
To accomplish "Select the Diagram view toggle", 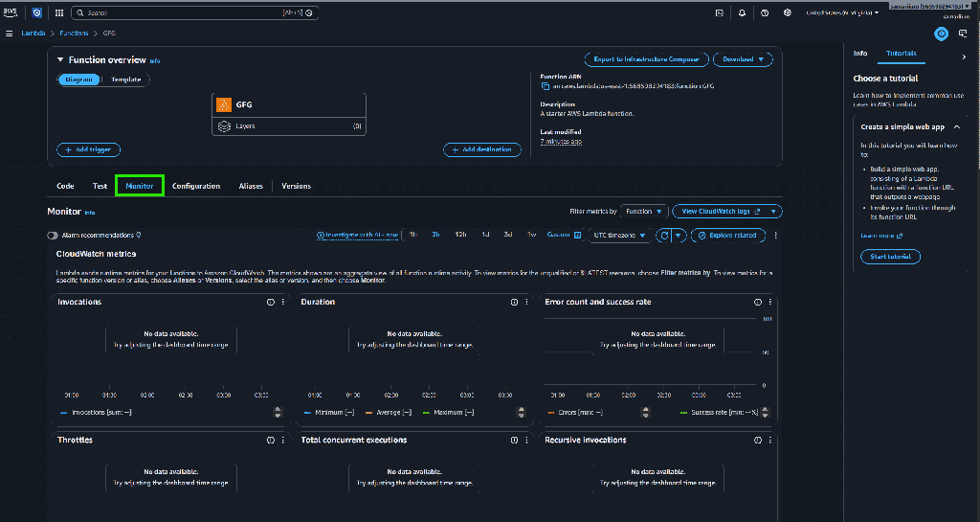I will click(x=78, y=79).
